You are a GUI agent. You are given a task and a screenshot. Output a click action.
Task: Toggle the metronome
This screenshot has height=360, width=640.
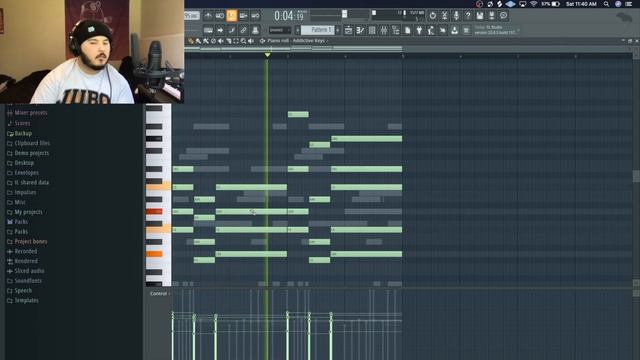point(208,16)
